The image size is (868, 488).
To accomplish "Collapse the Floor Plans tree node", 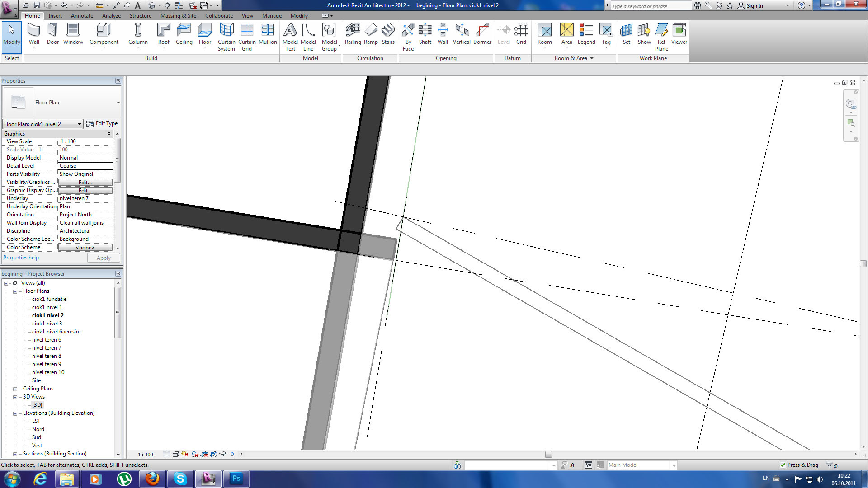I will click(x=15, y=291).
